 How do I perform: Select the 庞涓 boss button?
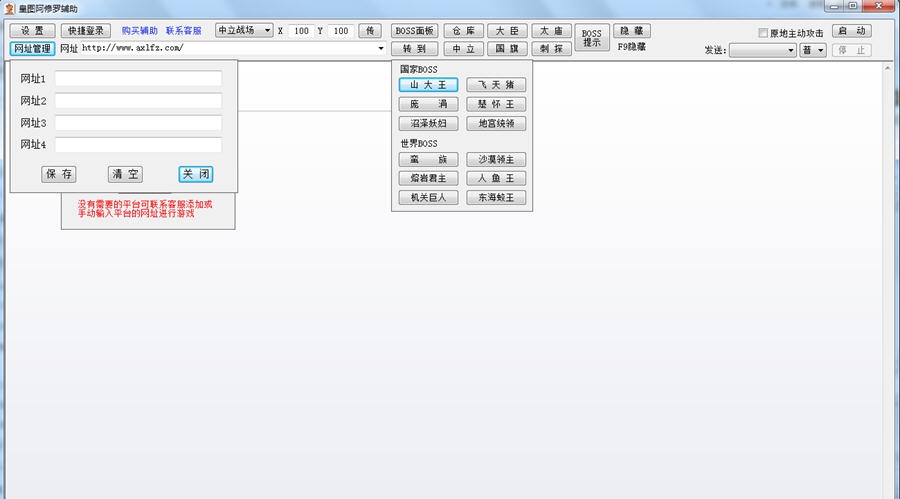428,105
